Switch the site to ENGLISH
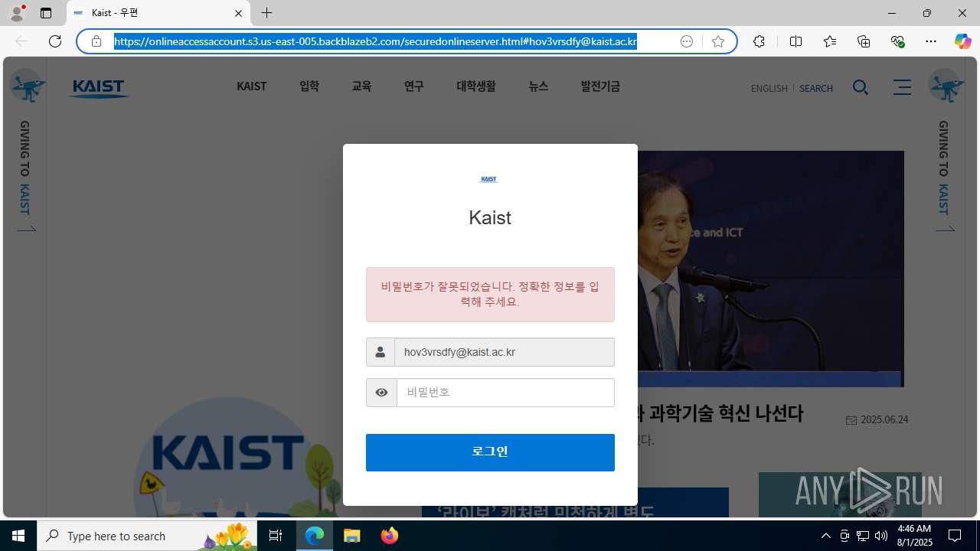 tap(769, 88)
